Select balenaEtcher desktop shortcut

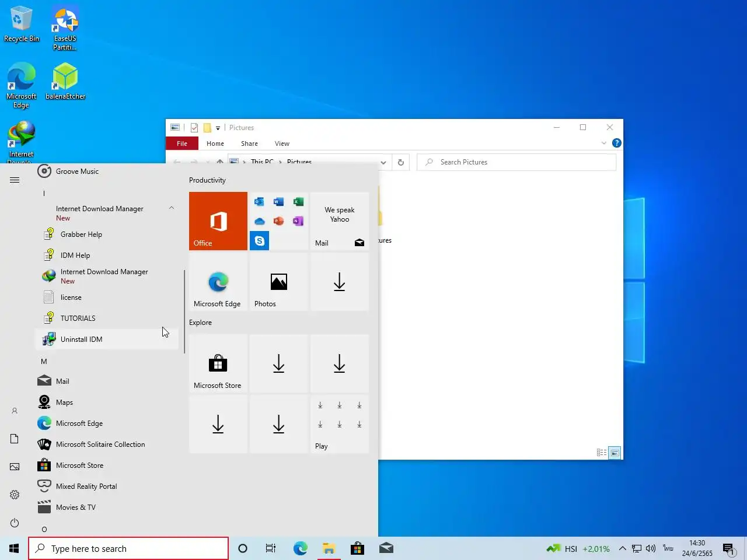65,82
